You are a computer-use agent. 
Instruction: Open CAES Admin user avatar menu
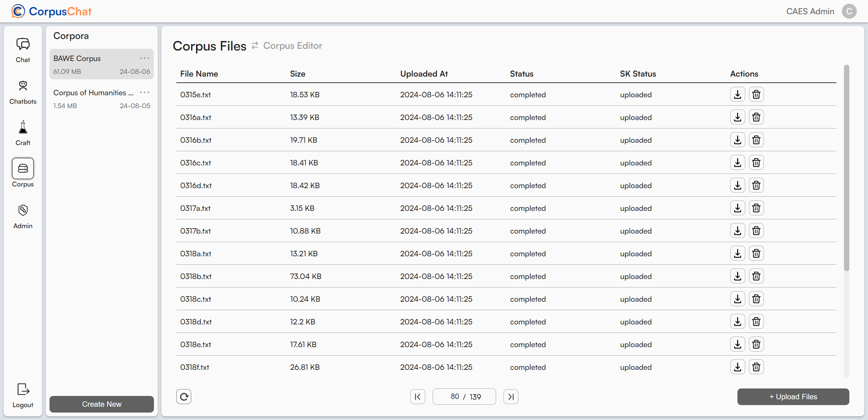click(x=849, y=12)
